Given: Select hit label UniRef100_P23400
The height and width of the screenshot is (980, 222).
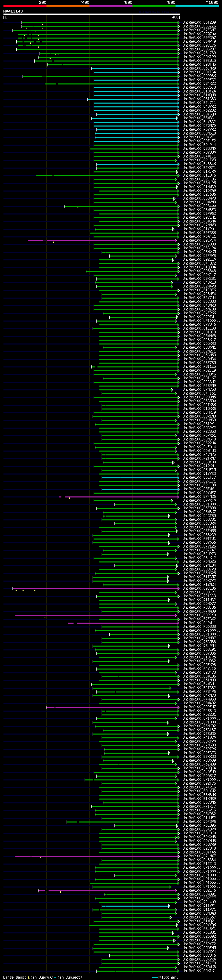Looking at the screenshot, I should point(199,206).
